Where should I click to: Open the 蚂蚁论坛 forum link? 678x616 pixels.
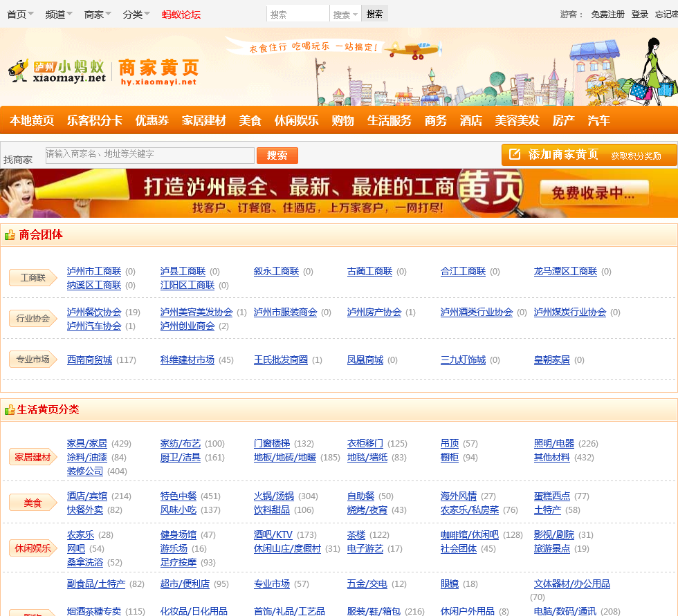point(181,15)
